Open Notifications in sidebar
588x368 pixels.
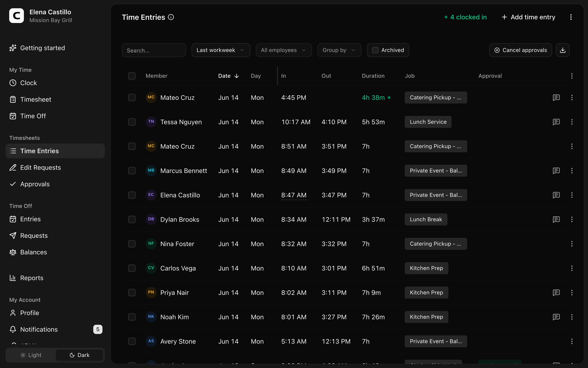tap(55, 329)
